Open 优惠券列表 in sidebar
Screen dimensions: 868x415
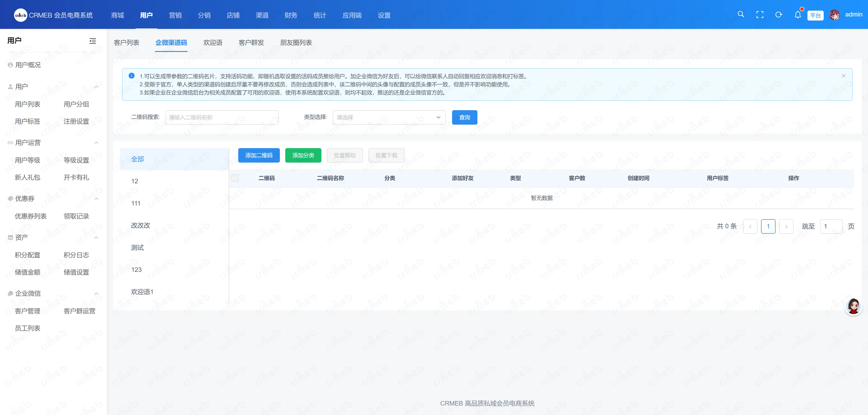31,216
